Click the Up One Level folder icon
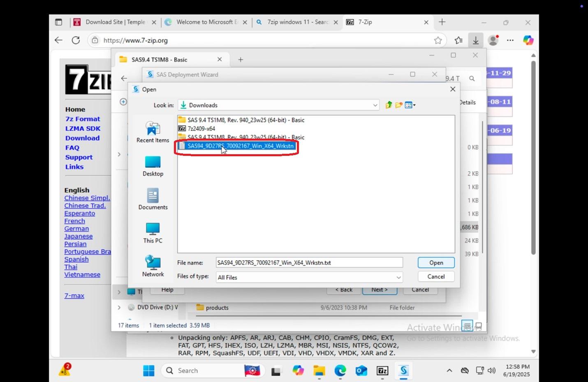This screenshot has width=588, height=382. [x=389, y=105]
